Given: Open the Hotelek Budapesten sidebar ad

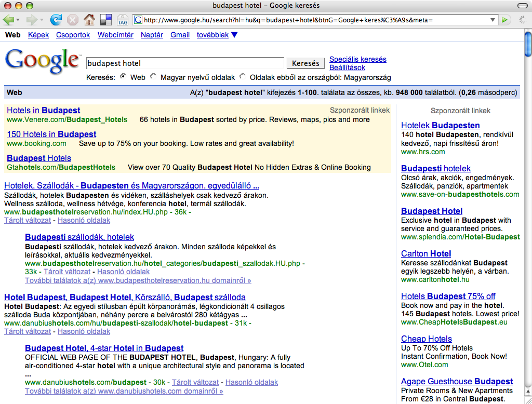Looking at the screenshot, I should [x=441, y=126].
